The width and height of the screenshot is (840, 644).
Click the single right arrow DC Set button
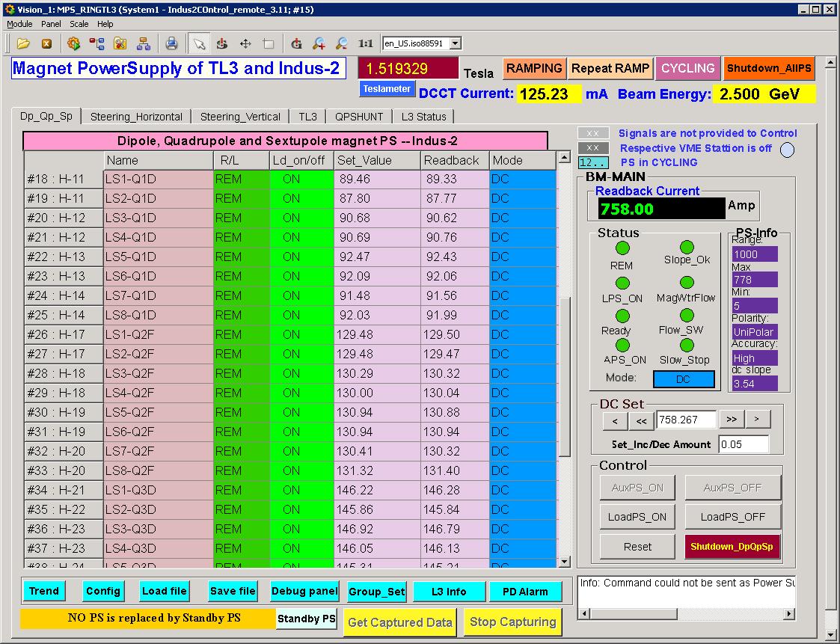tap(757, 420)
